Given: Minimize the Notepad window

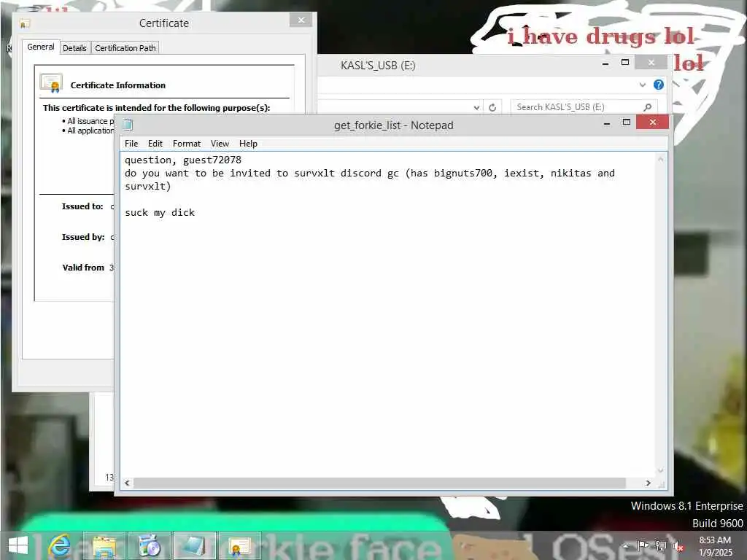Looking at the screenshot, I should coord(606,122).
